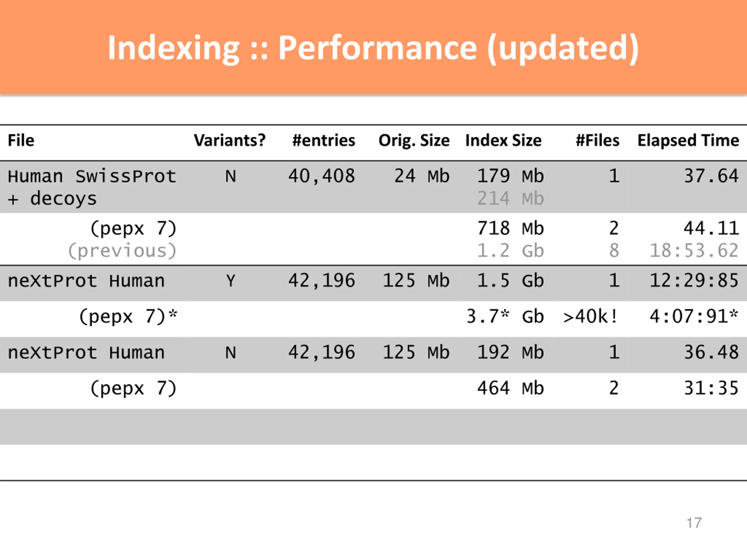This screenshot has height=560, width=747.
Task: Click the index size '179 Mb'
Action: click(x=510, y=176)
